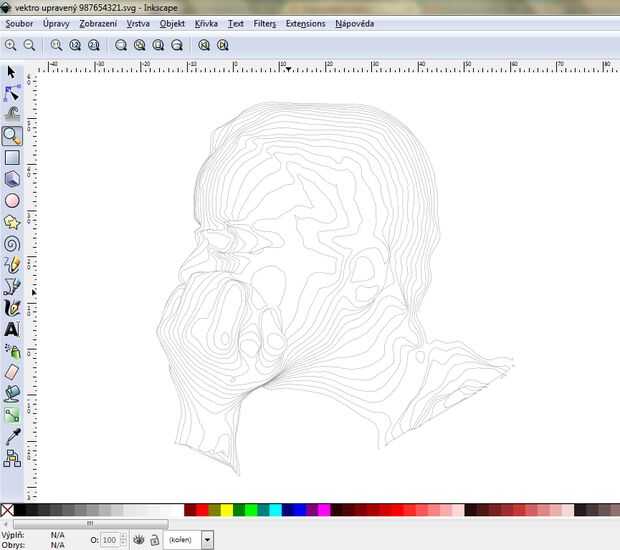The width and height of the screenshot is (620, 550).
Task: Click the no-color X swatch
Action: 7,510
